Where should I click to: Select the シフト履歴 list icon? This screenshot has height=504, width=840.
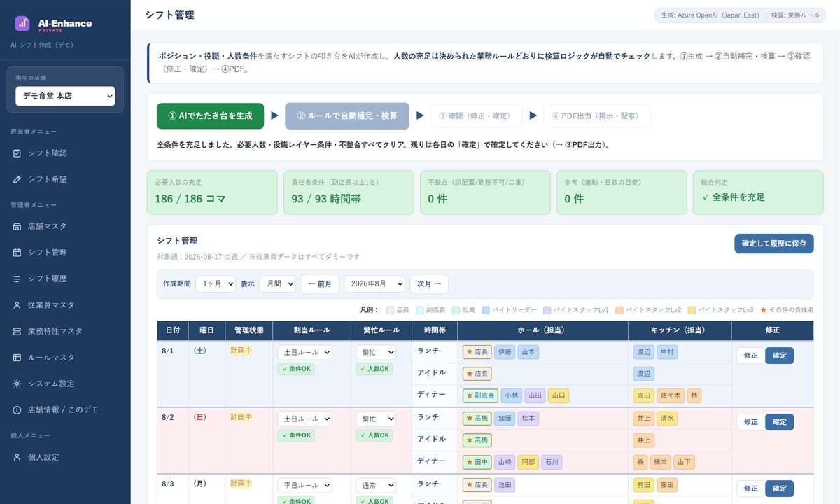coord(17,279)
